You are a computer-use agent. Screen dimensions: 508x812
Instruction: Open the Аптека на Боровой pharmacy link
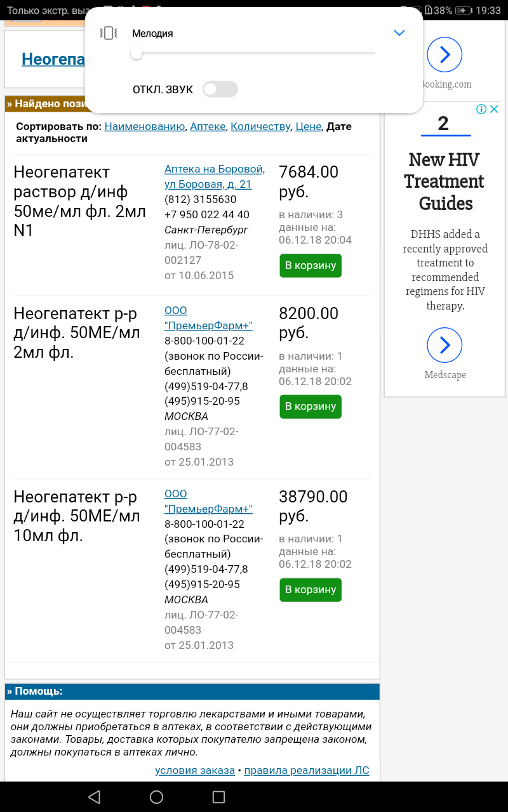pyautogui.click(x=214, y=169)
